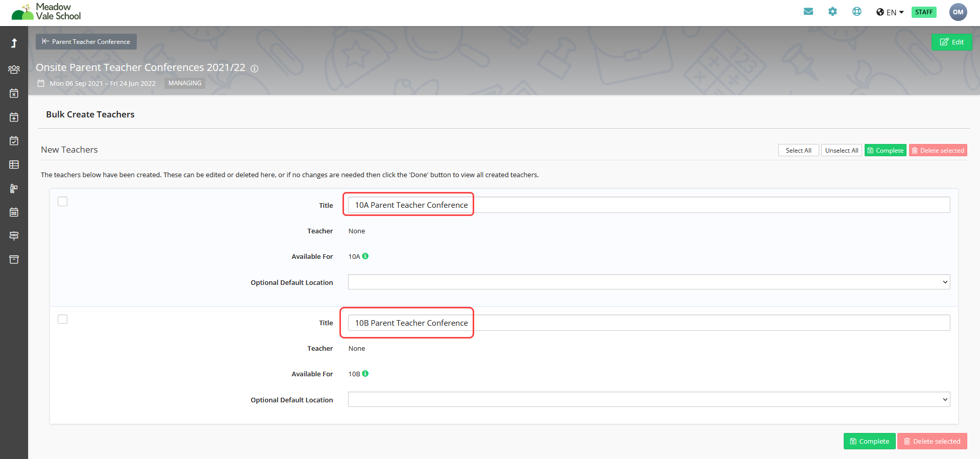Click the green Edit button

click(951, 42)
